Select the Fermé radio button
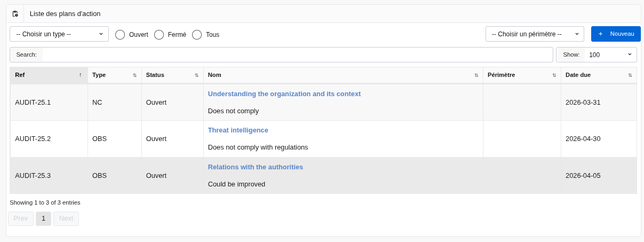The height and width of the screenshot is (242, 644). point(159,35)
